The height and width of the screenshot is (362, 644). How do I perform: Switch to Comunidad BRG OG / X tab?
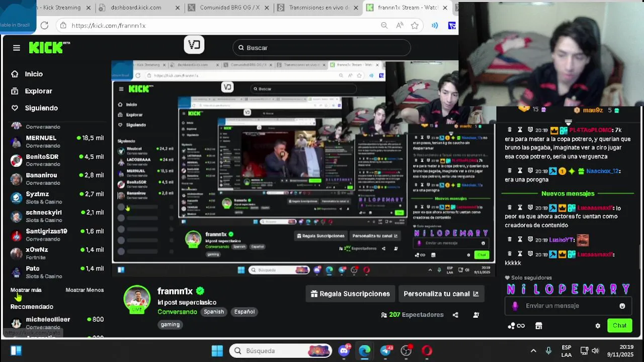tap(229, 8)
